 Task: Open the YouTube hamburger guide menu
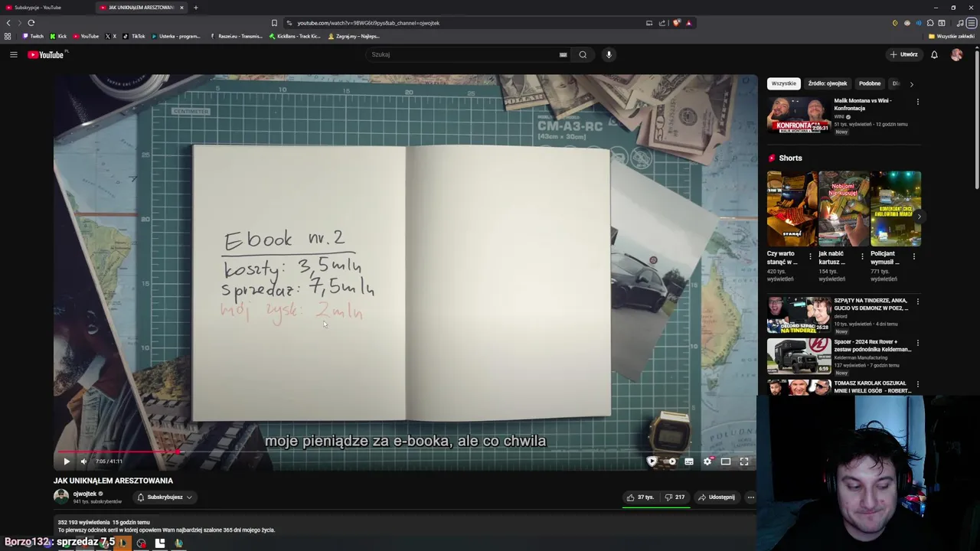(x=13, y=54)
